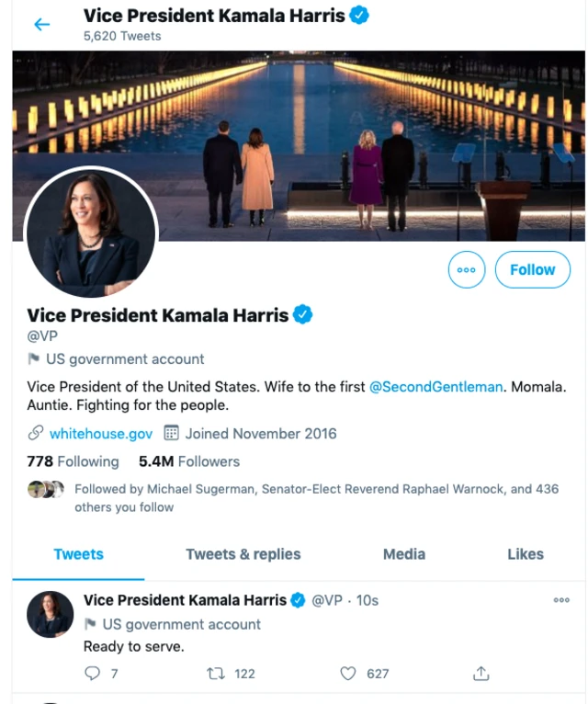Open the whitehouse.gov link
This screenshot has height=704, width=588.
point(101,433)
